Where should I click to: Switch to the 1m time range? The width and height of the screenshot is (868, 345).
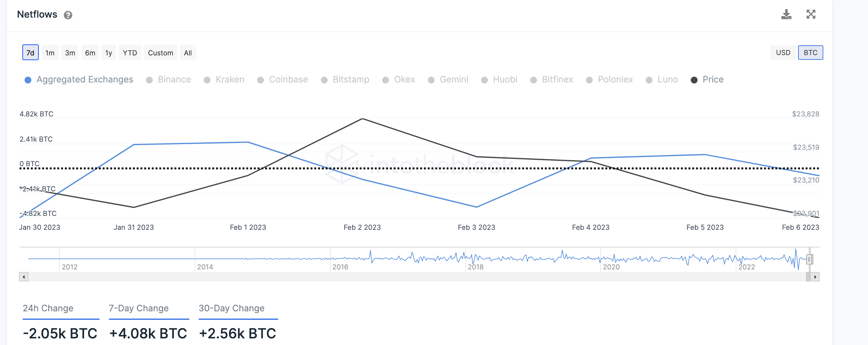(50, 53)
